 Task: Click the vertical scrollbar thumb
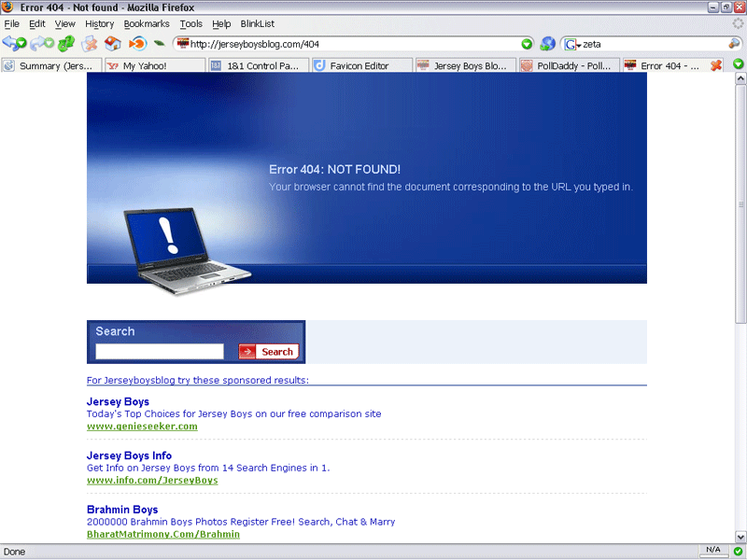[740, 204]
